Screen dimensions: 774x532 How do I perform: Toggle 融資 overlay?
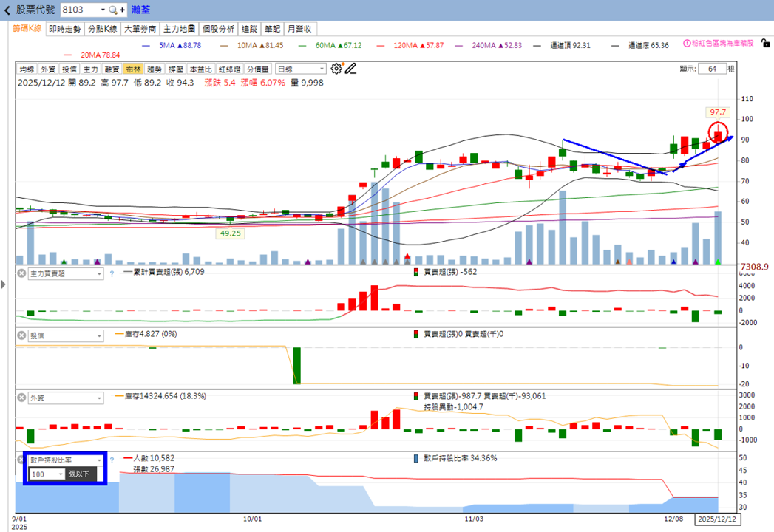pos(112,69)
